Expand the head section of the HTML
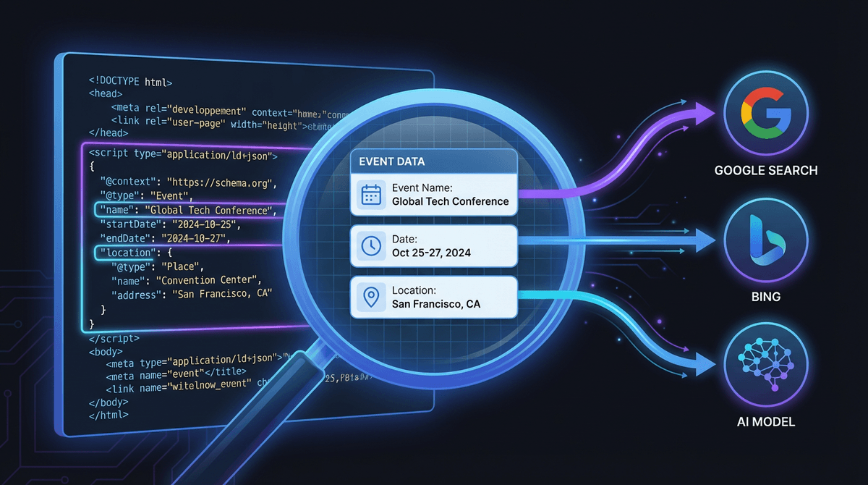868x485 pixels. click(x=105, y=93)
